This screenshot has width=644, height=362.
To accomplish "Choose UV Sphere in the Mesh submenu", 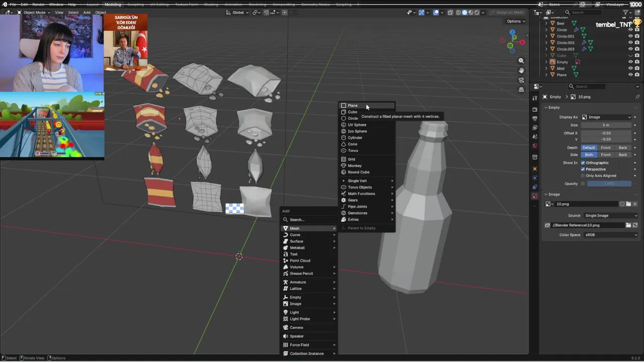I will click(367, 125).
